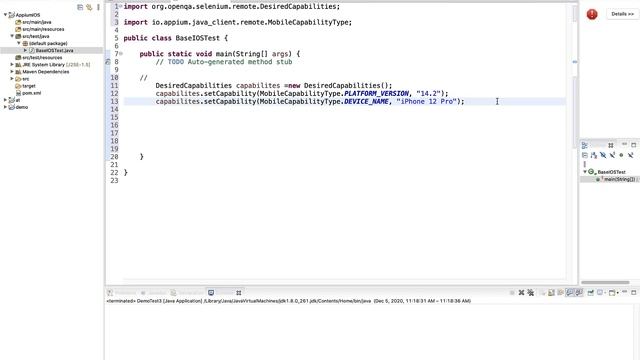Toggle show console on standard error
640x360 pixels.
click(x=578, y=293)
